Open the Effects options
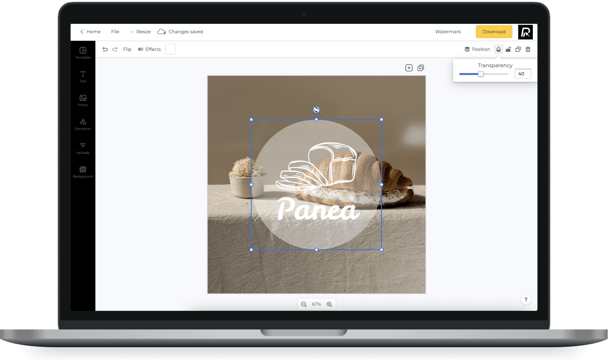This screenshot has height=364, width=608. (x=149, y=49)
